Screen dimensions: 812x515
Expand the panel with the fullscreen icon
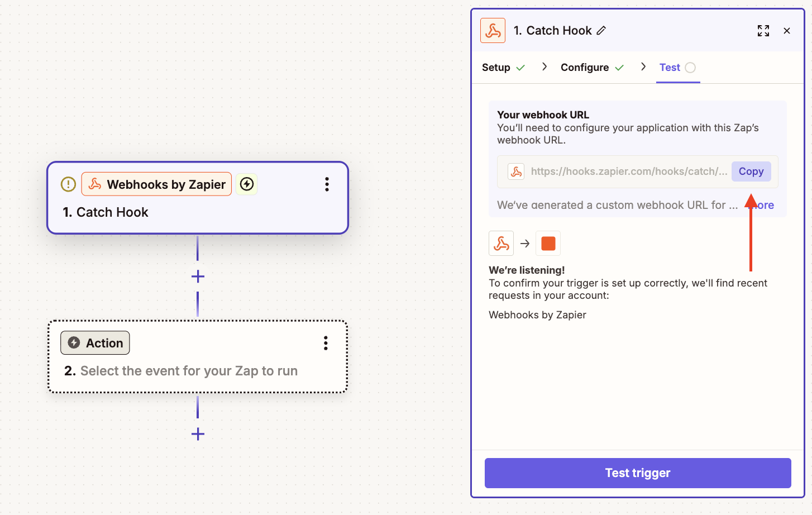tap(763, 31)
